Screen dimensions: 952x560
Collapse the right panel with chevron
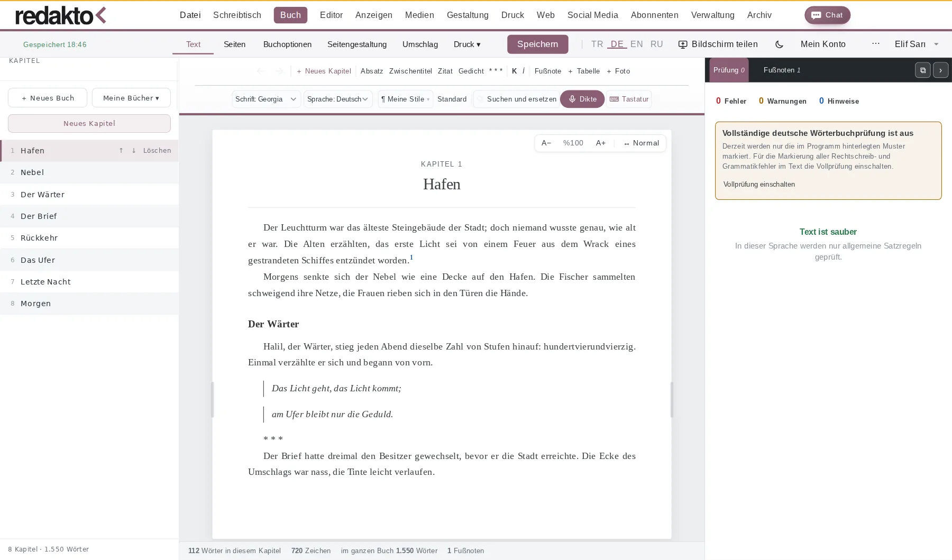[940, 70]
